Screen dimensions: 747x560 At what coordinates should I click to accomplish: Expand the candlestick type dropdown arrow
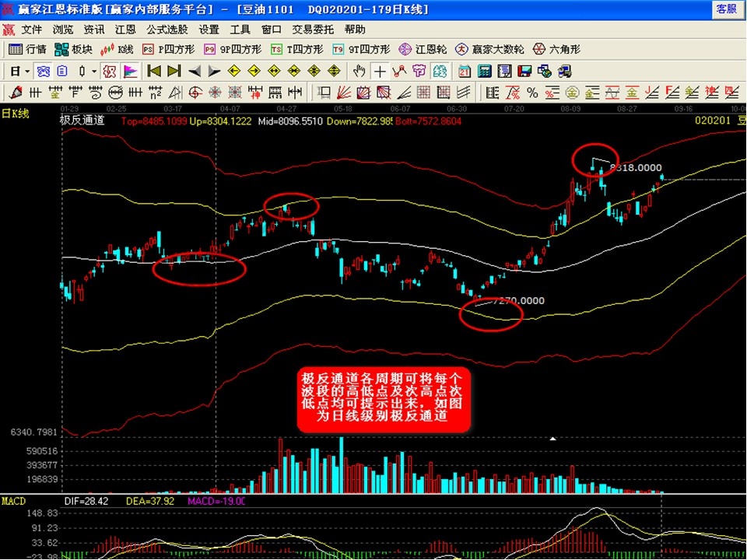coord(94,72)
